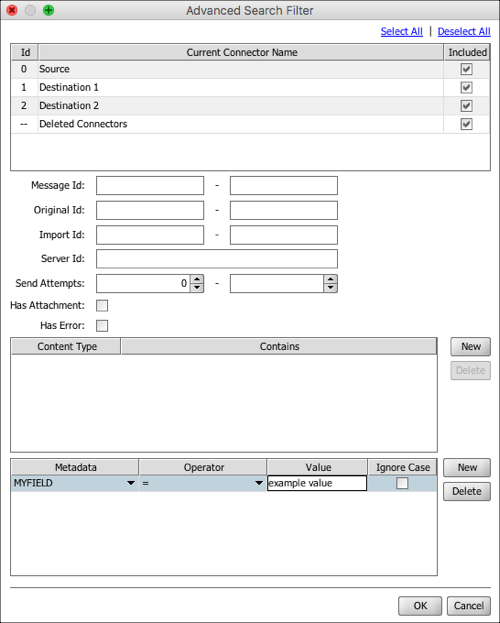This screenshot has height=623, width=500.
Task: Sort by the Current Connector Name header
Action: coord(241,52)
